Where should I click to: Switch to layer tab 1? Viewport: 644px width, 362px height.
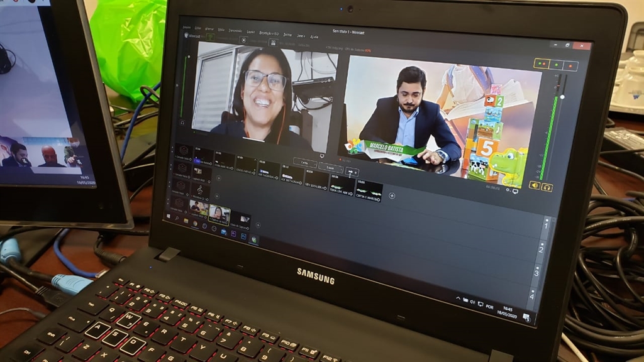click(546, 225)
